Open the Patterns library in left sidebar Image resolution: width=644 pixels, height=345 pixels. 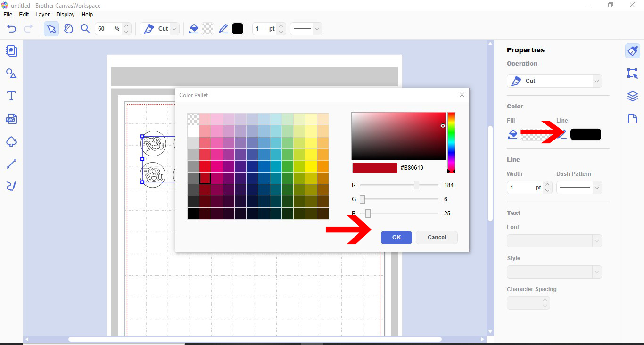[x=11, y=51]
